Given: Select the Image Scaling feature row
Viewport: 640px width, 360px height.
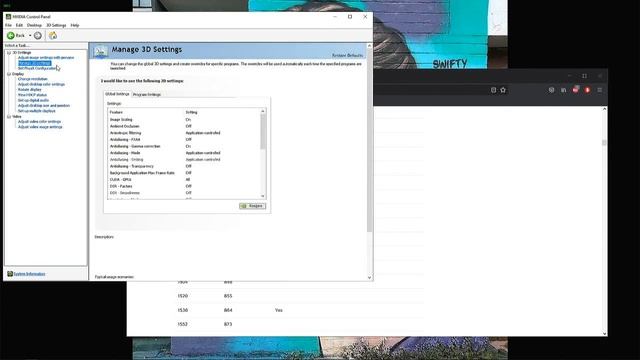Looking at the screenshot, I should [x=184, y=120].
